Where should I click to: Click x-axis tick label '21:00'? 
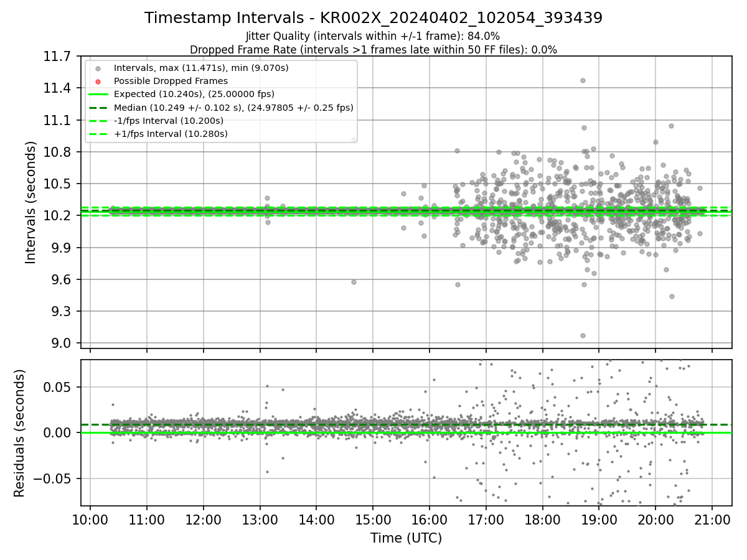click(712, 520)
